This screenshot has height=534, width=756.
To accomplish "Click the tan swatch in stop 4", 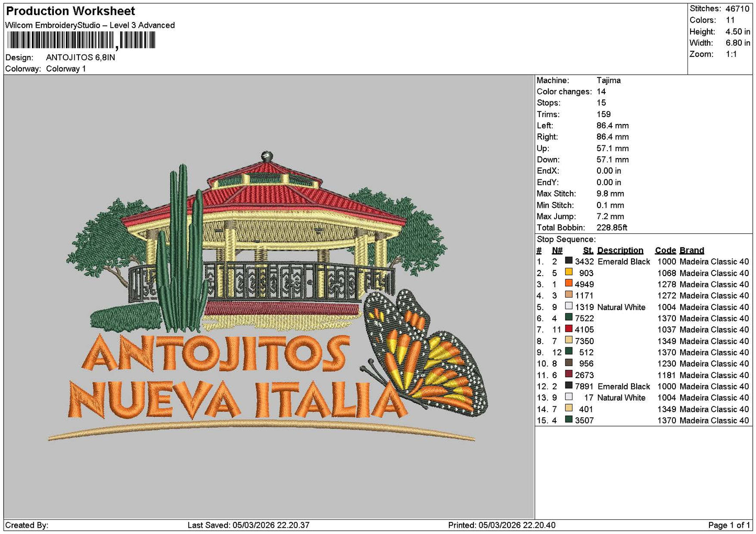I will coord(569,294).
